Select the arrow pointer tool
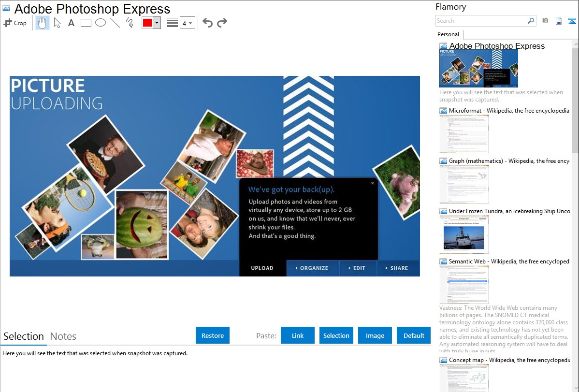This screenshot has width=579, height=392. pyautogui.click(x=57, y=23)
